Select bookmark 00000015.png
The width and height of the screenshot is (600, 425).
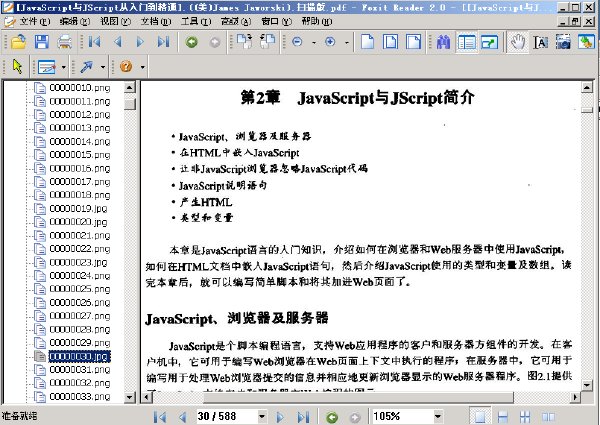(x=80, y=155)
